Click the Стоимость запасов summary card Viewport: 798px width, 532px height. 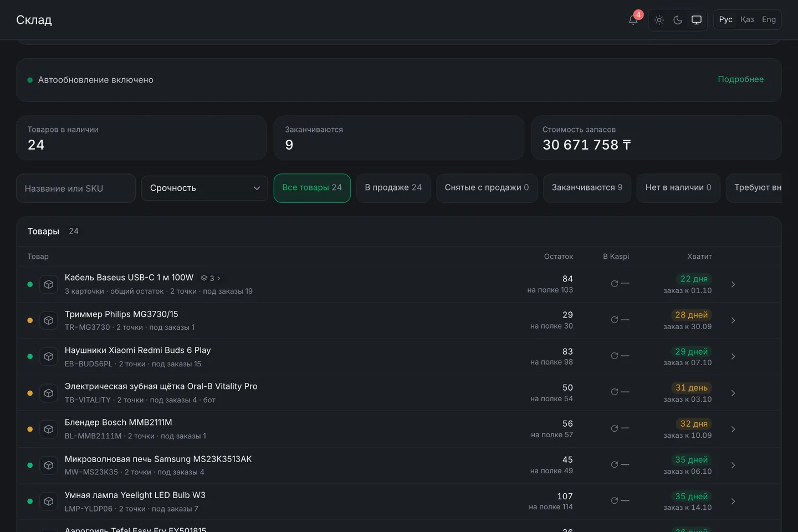coord(656,138)
